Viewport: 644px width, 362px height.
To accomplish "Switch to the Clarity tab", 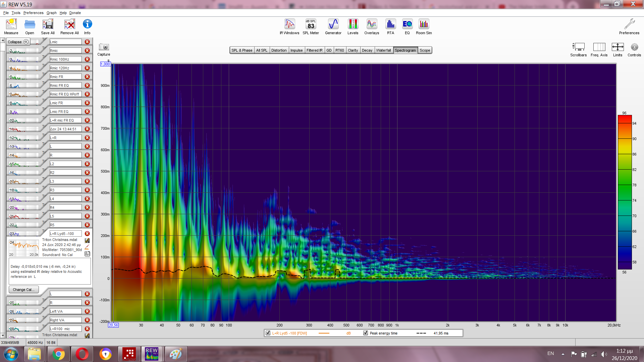I will pyautogui.click(x=353, y=50).
